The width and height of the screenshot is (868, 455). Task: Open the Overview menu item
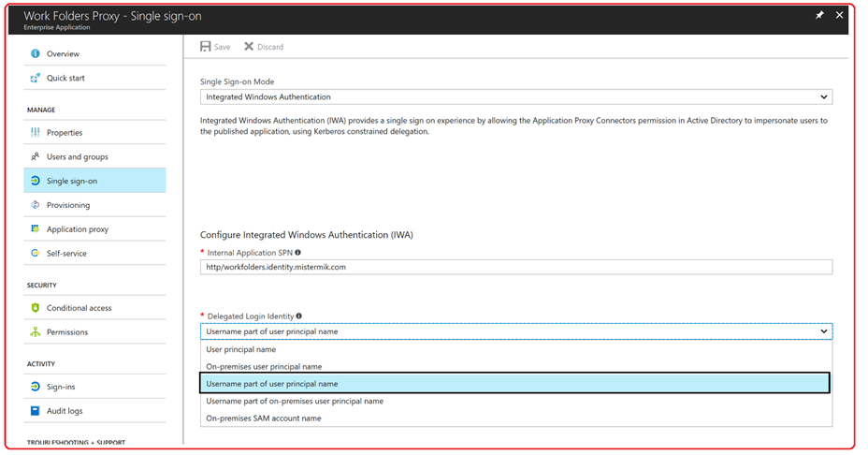(94, 53)
